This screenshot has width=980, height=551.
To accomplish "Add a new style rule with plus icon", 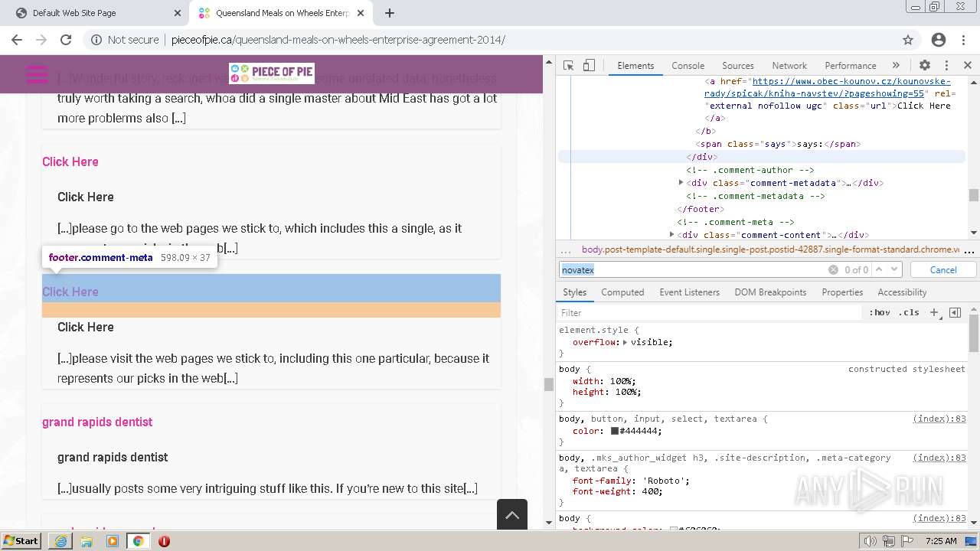I will (934, 312).
